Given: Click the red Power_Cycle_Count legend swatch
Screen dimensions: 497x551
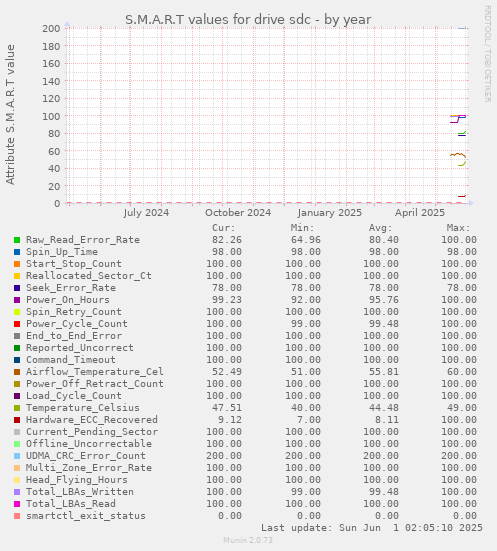Looking at the screenshot, I should point(17,324).
